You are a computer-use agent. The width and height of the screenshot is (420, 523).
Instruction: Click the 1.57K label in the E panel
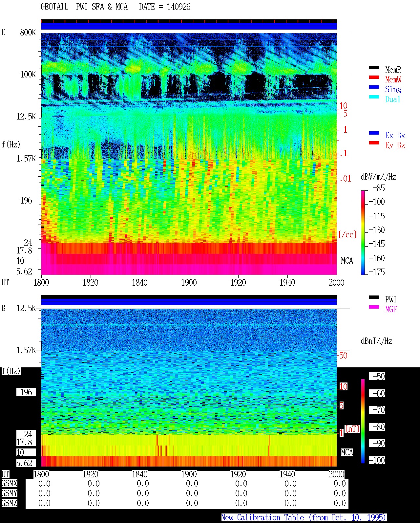point(26,159)
